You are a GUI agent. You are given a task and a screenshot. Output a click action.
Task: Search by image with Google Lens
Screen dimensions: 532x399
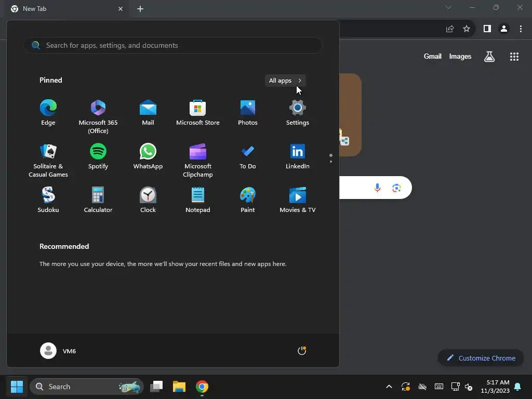(x=396, y=188)
